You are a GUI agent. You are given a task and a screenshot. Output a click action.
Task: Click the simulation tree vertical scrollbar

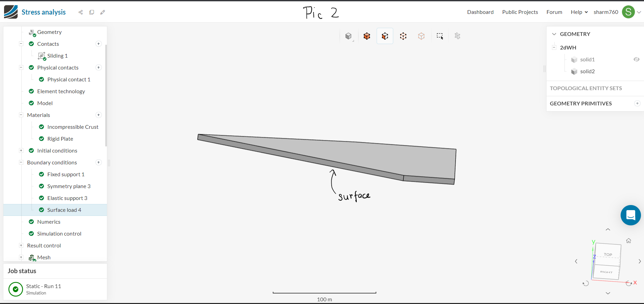click(x=106, y=95)
